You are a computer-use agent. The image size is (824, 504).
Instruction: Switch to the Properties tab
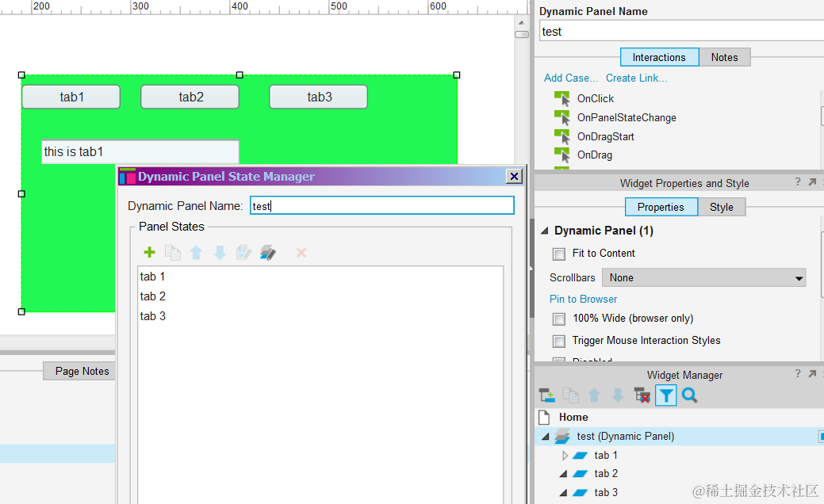click(x=661, y=207)
